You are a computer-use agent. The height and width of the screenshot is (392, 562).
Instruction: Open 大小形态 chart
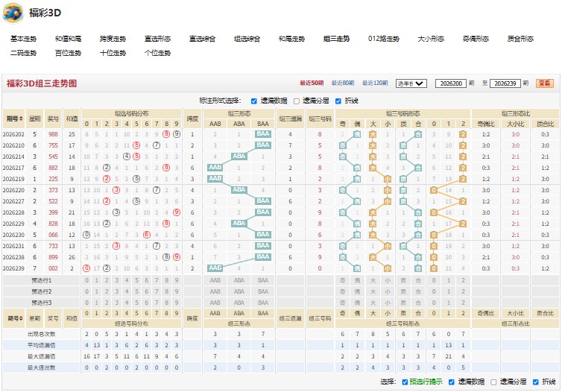(431, 39)
